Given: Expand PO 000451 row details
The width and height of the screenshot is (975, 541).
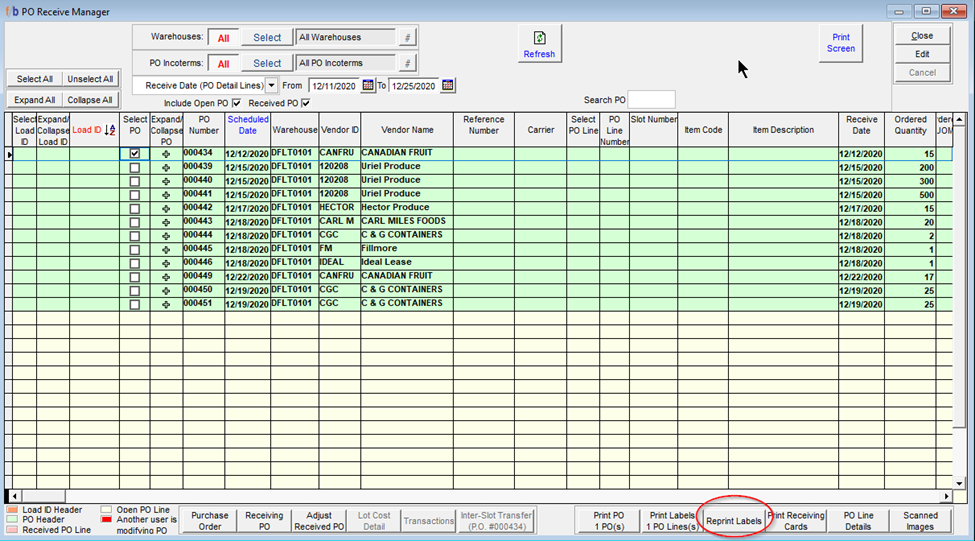Looking at the screenshot, I should pyautogui.click(x=165, y=303).
